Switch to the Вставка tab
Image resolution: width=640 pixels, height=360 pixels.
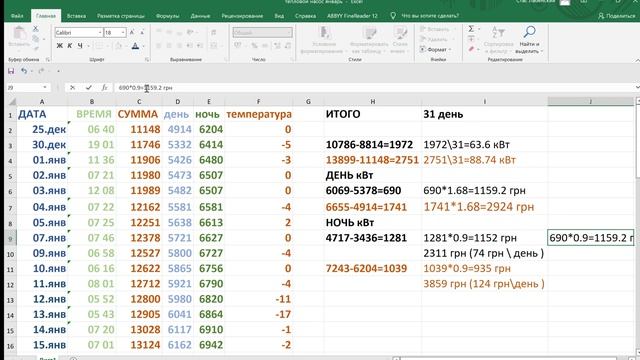pos(76,16)
